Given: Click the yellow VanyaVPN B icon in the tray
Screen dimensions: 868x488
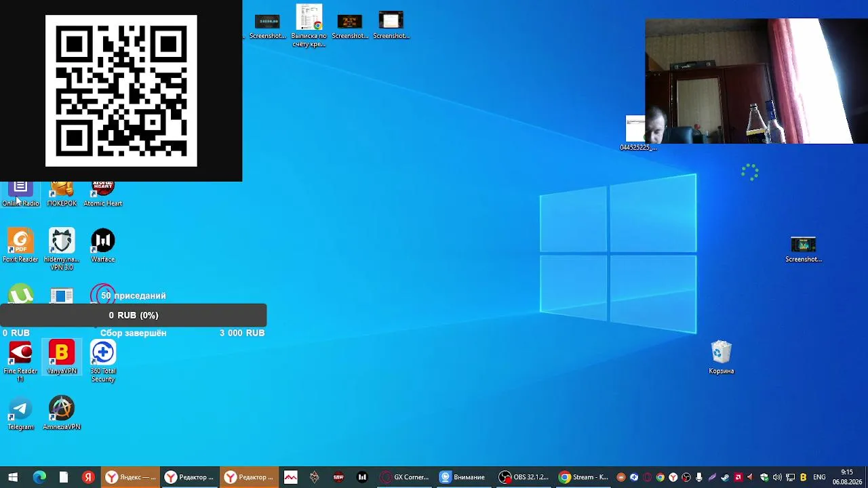Looking at the screenshot, I should coord(804,477).
